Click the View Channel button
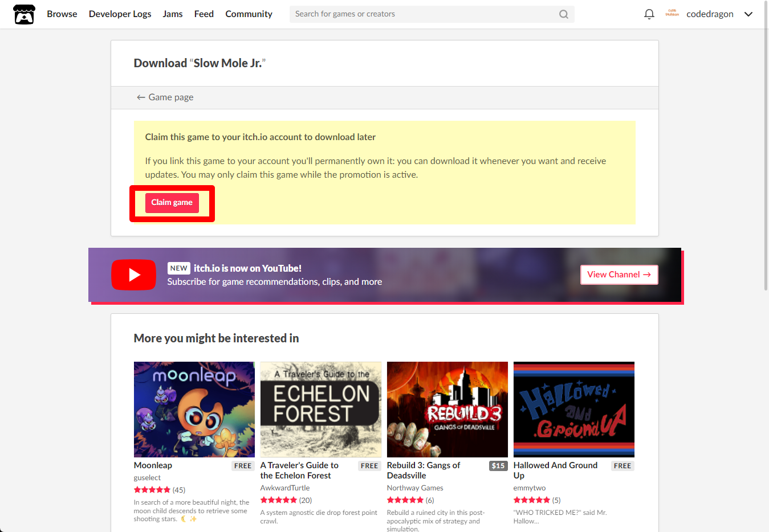The height and width of the screenshot is (532, 769). (619, 275)
